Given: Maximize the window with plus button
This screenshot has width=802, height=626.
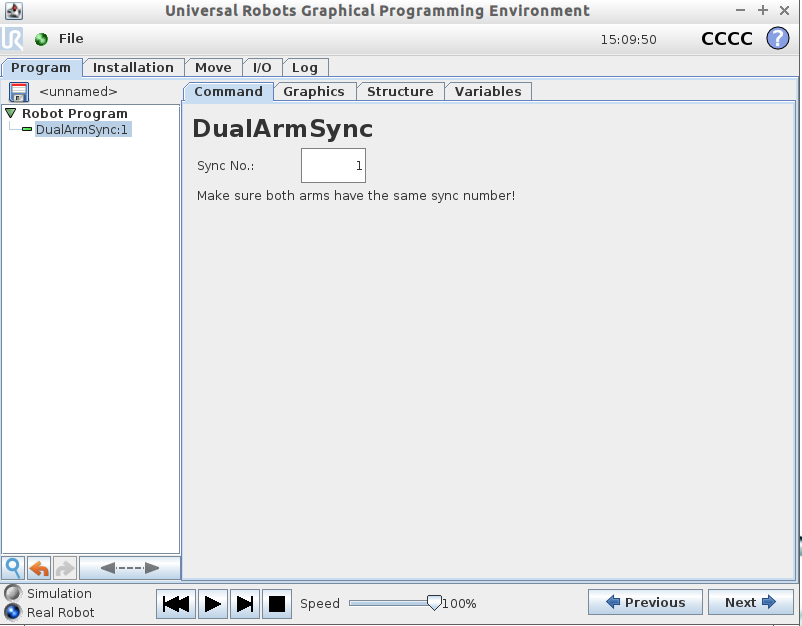Looking at the screenshot, I should click(x=763, y=10).
